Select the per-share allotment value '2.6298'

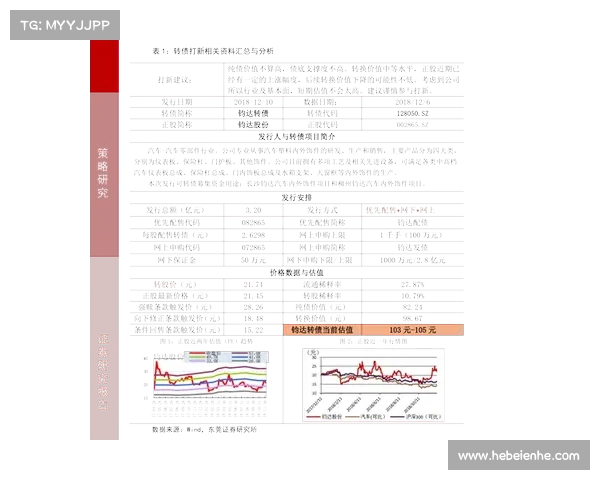253,235
